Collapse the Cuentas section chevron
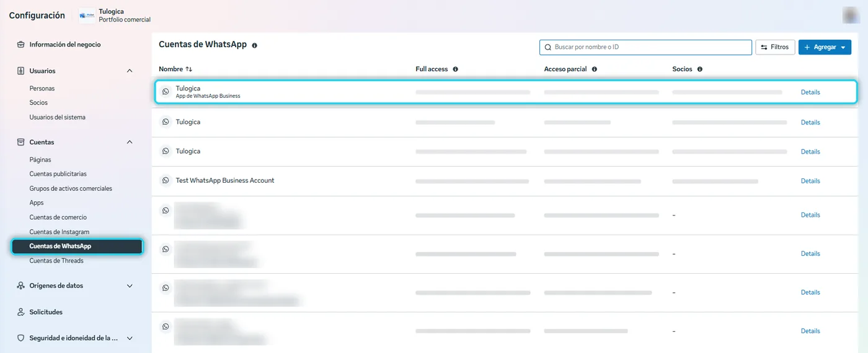 [130, 142]
